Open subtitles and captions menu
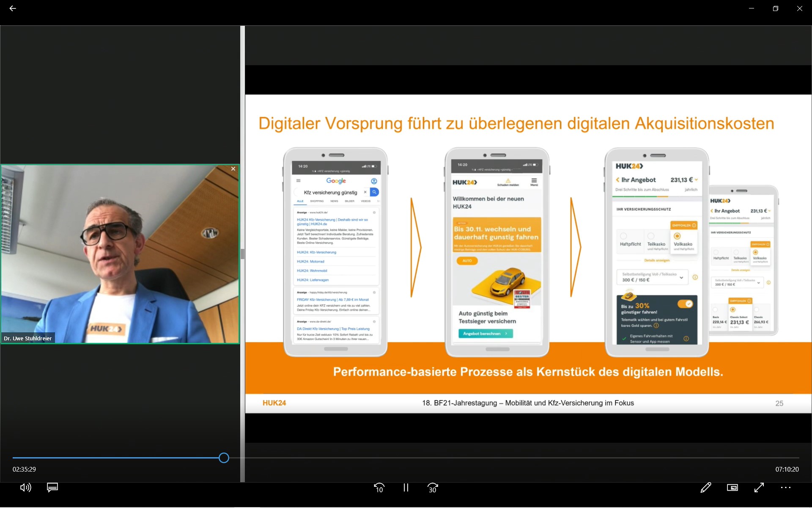This screenshot has height=508, width=812. click(52, 488)
